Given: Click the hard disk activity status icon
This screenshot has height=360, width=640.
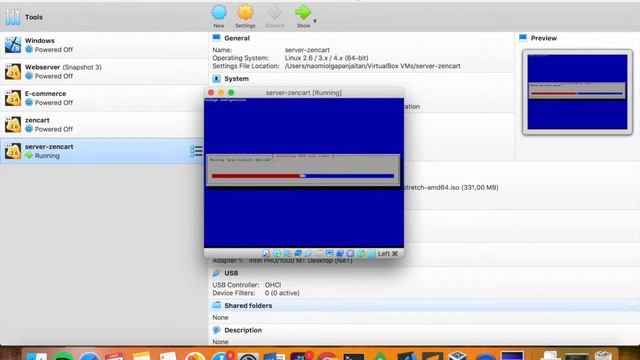Looking at the screenshot, I should [x=266, y=253].
